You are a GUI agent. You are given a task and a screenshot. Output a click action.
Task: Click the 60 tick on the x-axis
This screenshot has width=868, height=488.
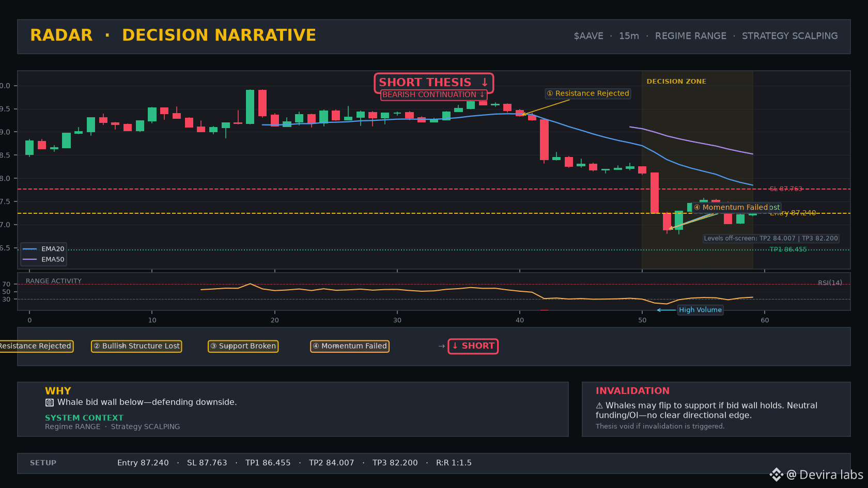point(765,320)
